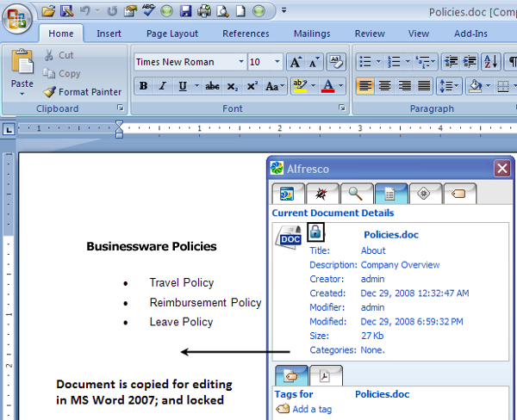
Task: Toggle Superscript formatting
Action: click(x=252, y=86)
